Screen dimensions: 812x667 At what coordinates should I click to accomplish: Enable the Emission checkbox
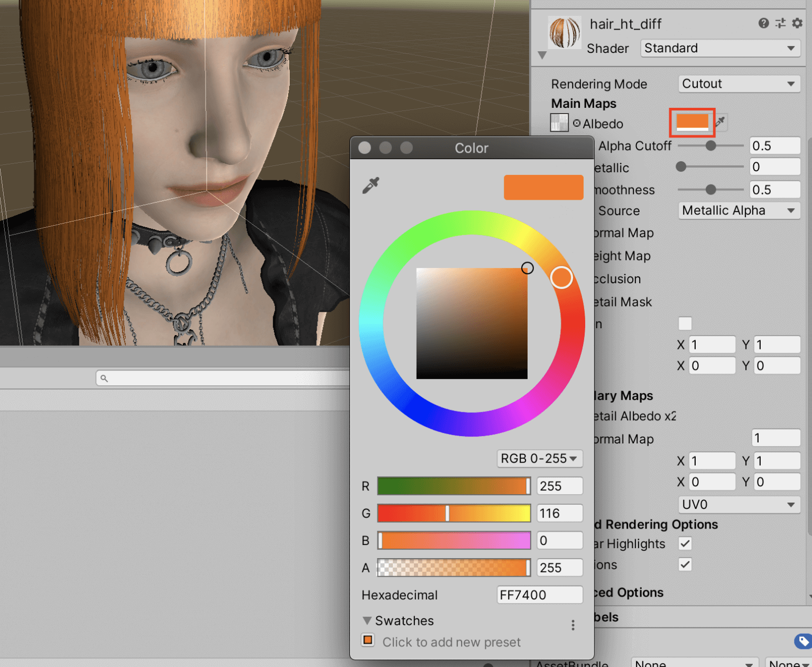point(685,323)
